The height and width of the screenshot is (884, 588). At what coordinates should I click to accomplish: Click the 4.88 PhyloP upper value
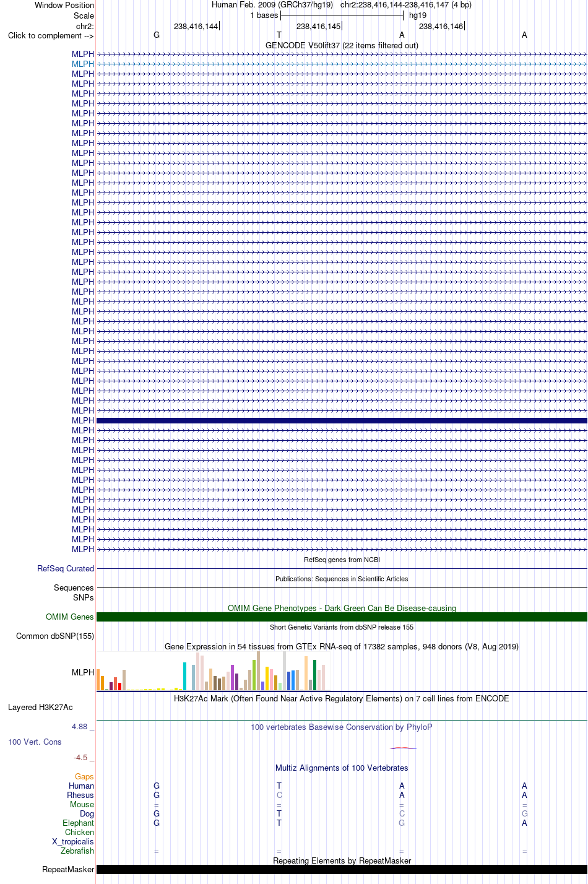tap(80, 726)
